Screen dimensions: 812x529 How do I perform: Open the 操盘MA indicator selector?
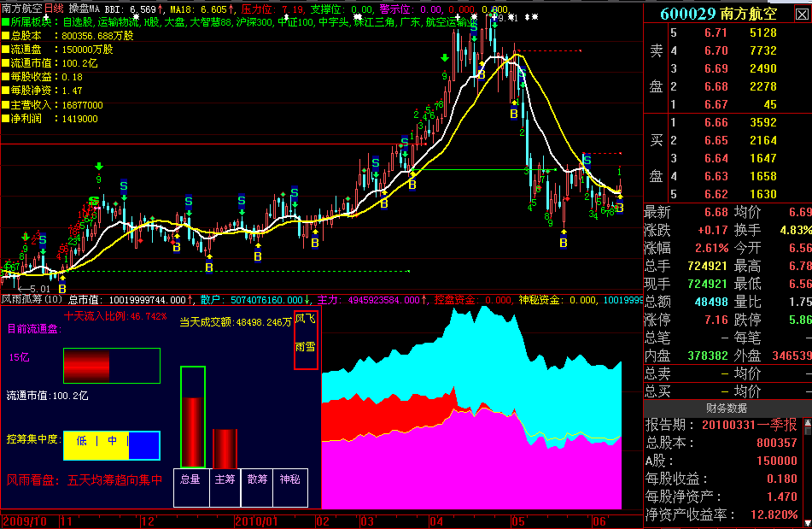click(x=85, y=8)
